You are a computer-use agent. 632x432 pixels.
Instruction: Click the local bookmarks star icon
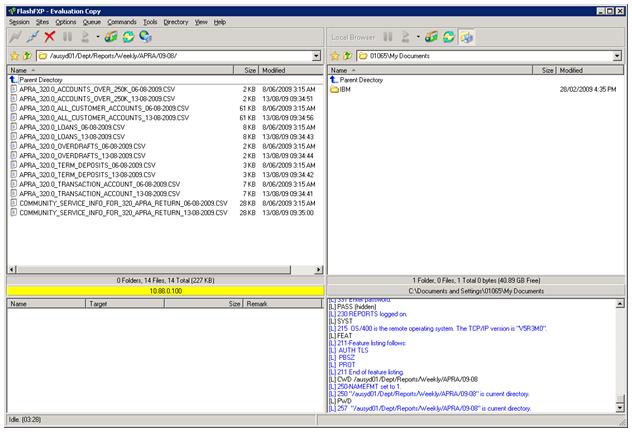point(336,56)
